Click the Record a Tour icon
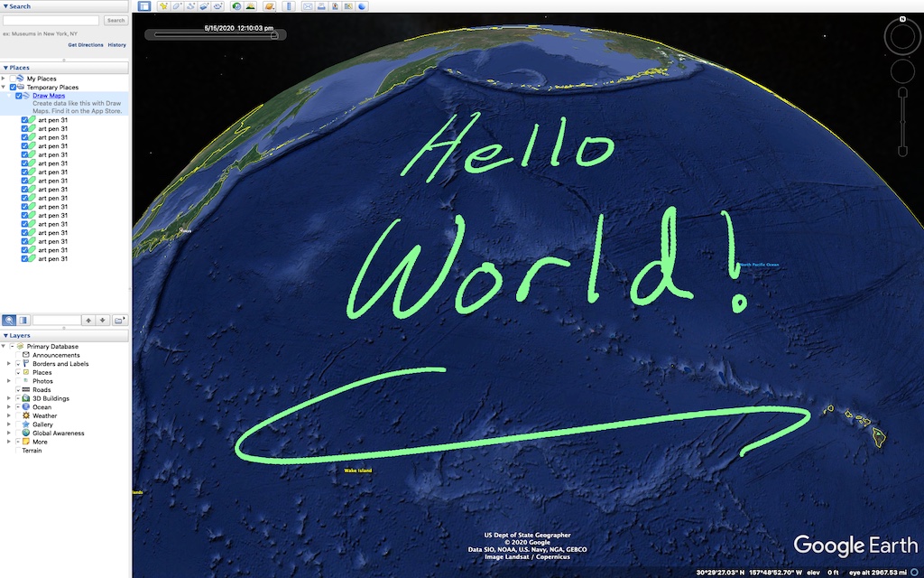 [217, 6]
